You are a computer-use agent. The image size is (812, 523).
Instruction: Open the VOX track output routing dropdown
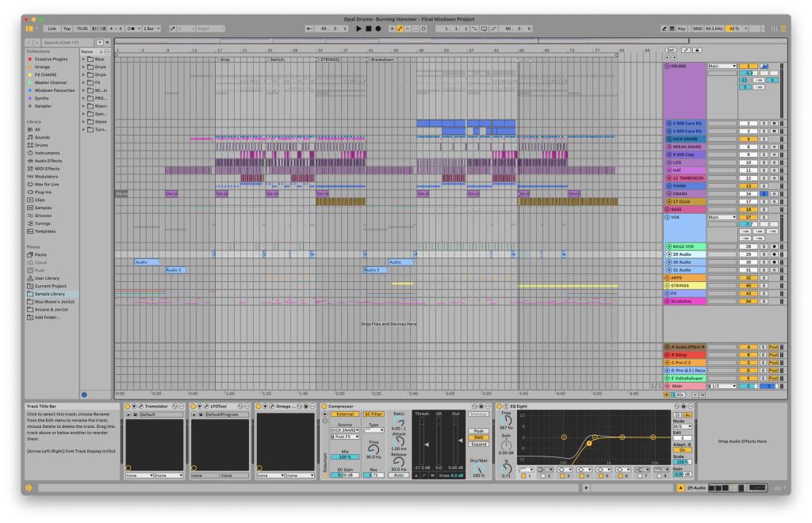[722, 217]
